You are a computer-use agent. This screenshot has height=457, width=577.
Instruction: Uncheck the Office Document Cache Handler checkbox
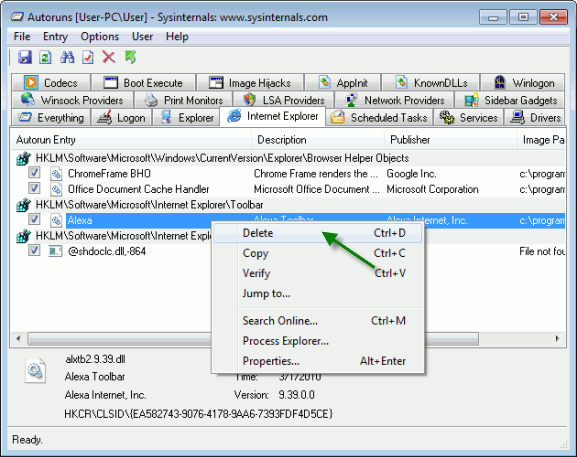[x=34, y=188]
